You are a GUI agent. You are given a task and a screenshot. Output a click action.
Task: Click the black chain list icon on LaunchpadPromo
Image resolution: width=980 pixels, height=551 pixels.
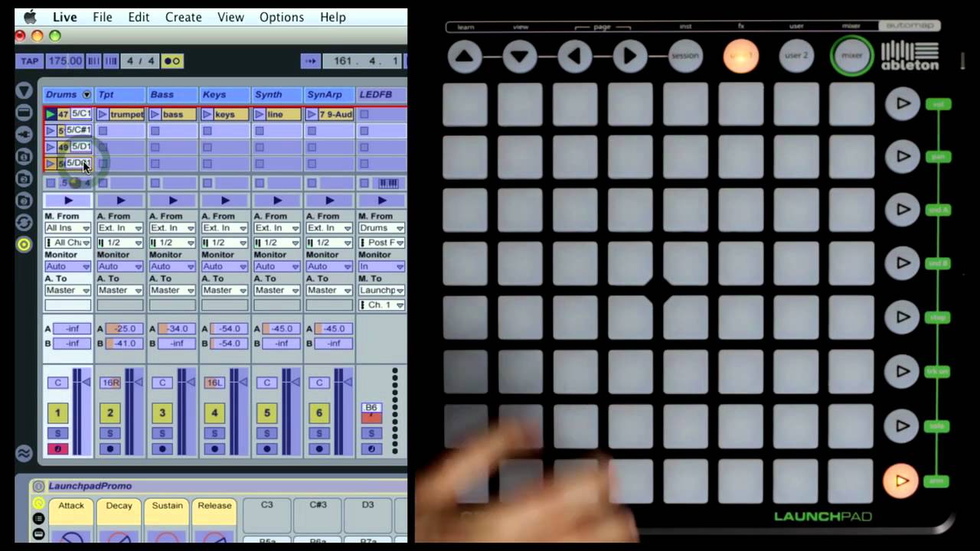tap(38, 519)
